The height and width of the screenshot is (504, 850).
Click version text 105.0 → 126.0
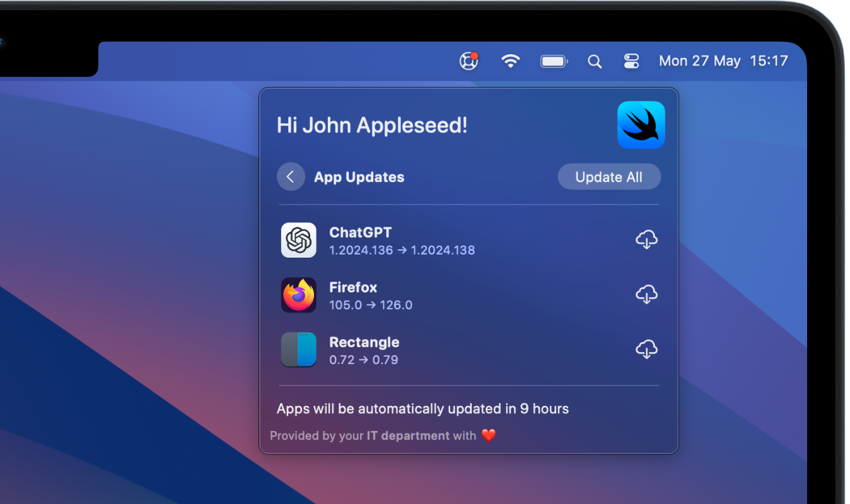[x=371, y=305]
